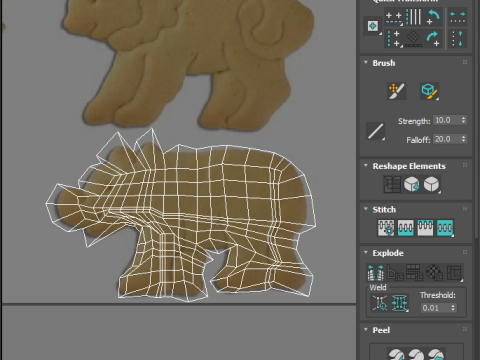Click the Peel rollout grip handle

click(x=465, y=329)
